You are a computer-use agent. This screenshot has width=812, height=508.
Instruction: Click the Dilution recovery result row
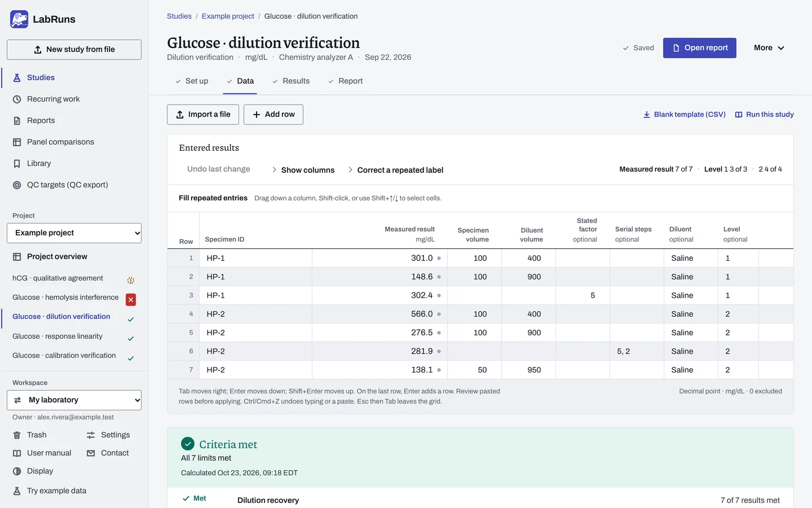click(x=480, y=500)
